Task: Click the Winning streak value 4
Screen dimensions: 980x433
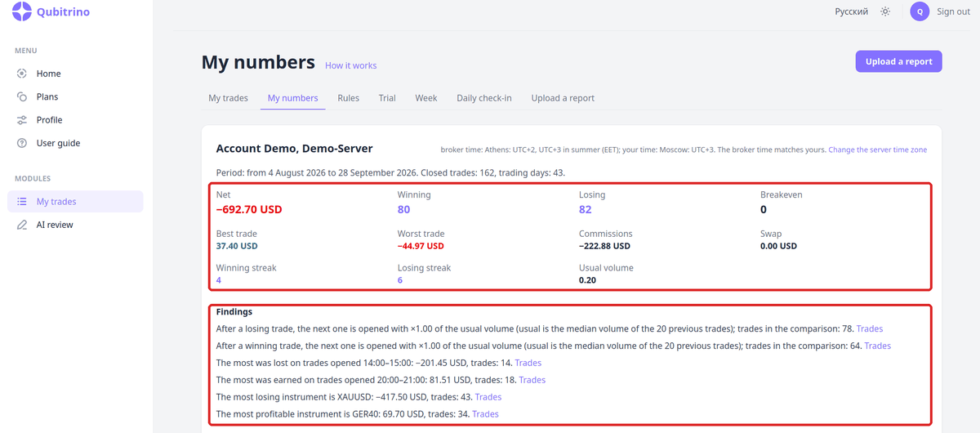Action: [x=219, y=280]
